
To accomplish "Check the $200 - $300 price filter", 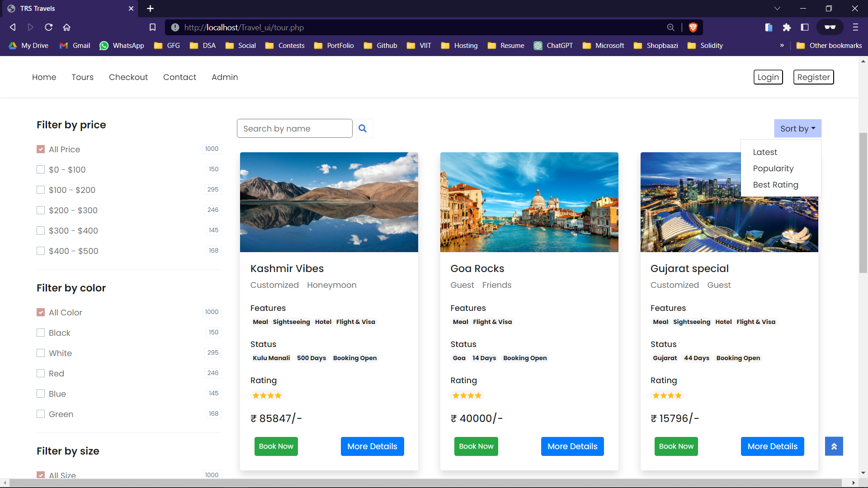I will pyautogui.click(x=41, y=210).
